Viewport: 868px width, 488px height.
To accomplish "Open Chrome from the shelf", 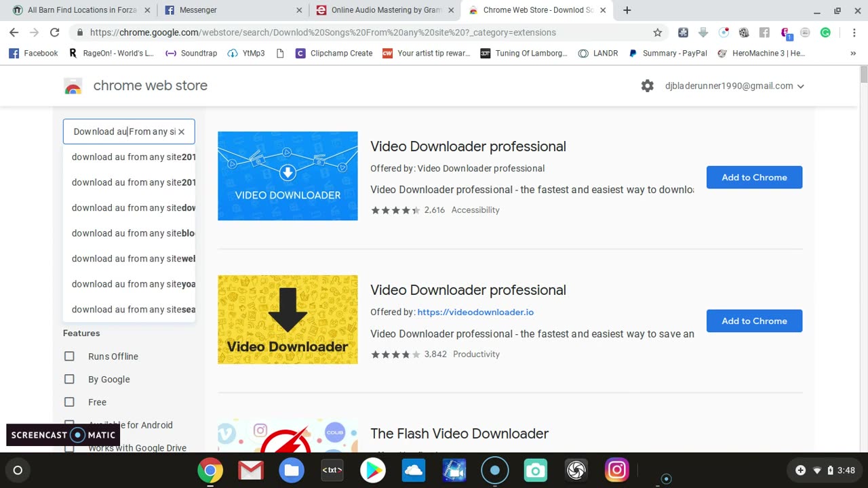I will (x=210, y=470).
